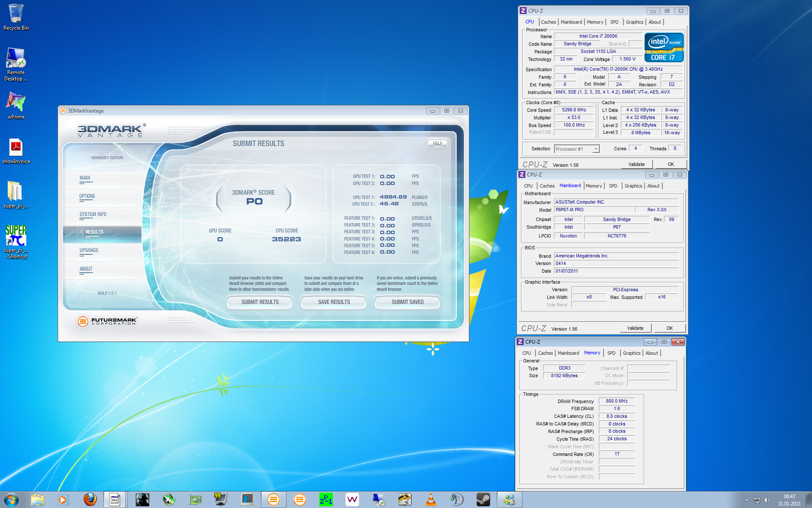The width and height of the screenshot is (812, 508).
Task: Open the purple W app in taskbar
Action: pyautogui.click(x=352, y=500)
